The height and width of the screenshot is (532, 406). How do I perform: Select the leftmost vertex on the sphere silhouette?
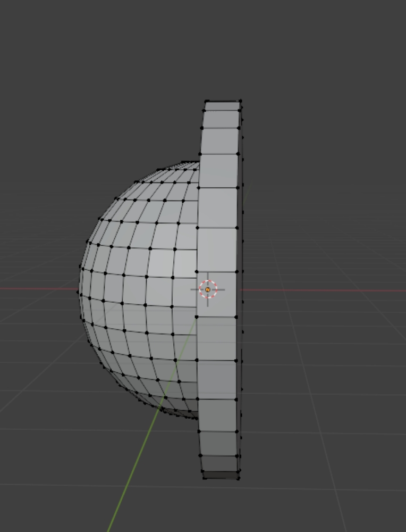coord(79,291)
